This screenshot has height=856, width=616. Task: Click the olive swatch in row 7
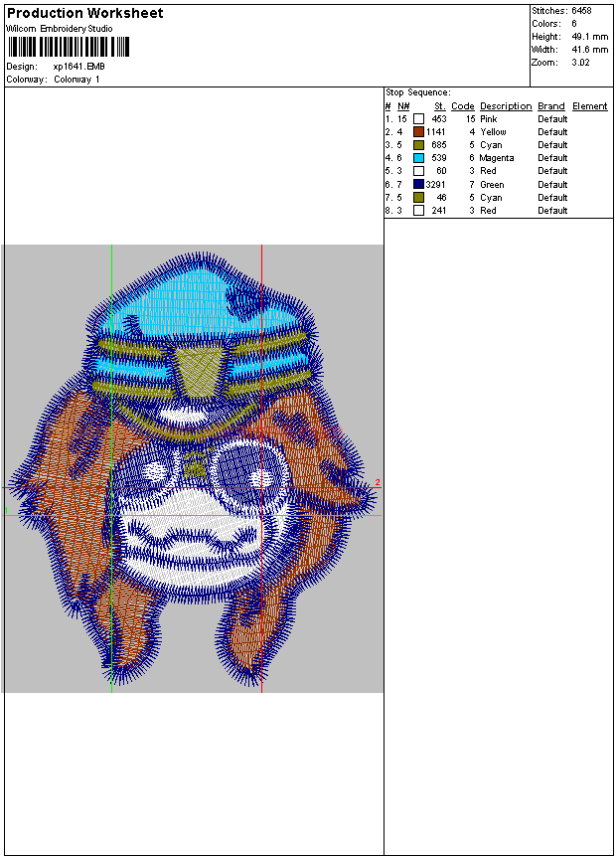pos(418,197)
